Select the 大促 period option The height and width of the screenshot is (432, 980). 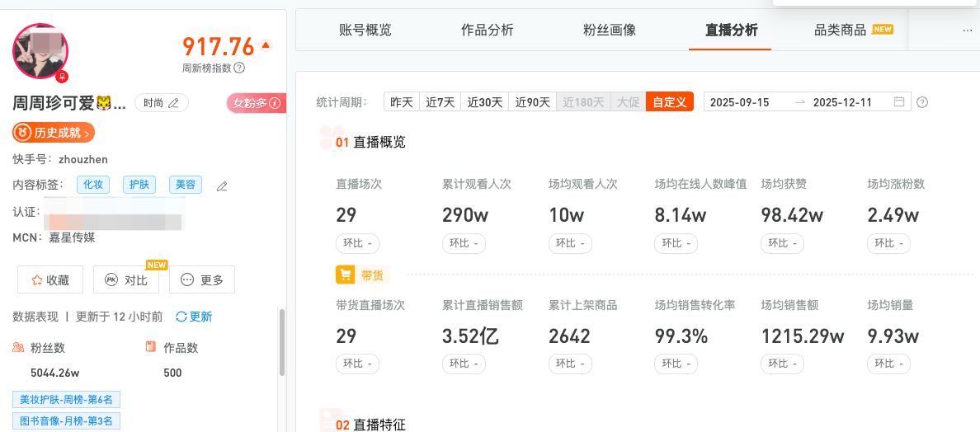click(x=628, y=101)
